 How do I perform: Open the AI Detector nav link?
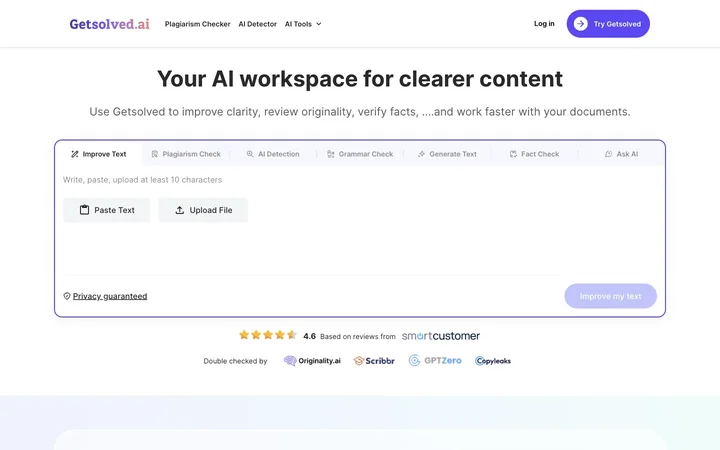tap(258, 24)
